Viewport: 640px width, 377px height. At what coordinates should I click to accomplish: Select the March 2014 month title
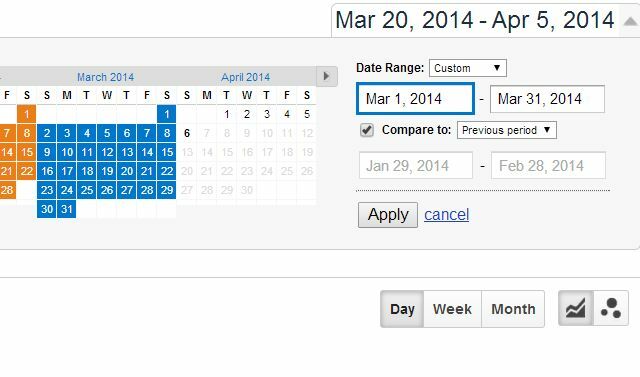tap(105, 77)
